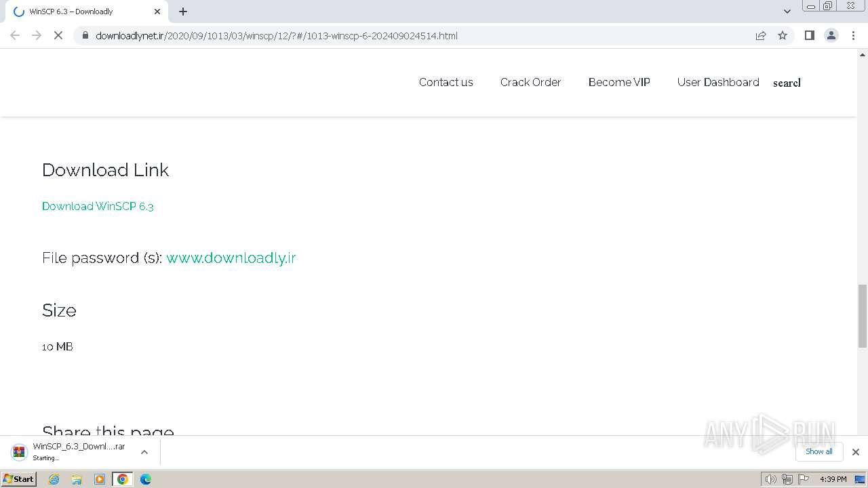Screen dimensions: 868x488
Task: Share this page via address bar icon
Action: point(761,35)
